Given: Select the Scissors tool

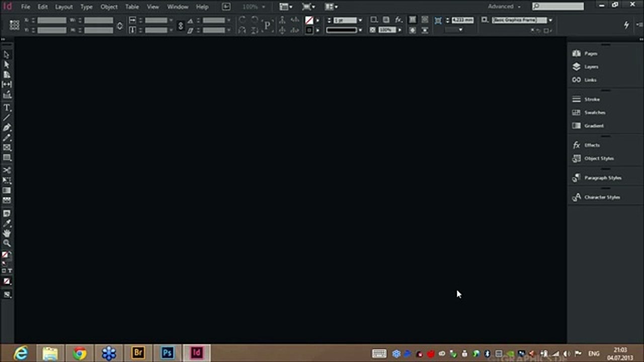Looking at the screenshot, I should 7,170.
